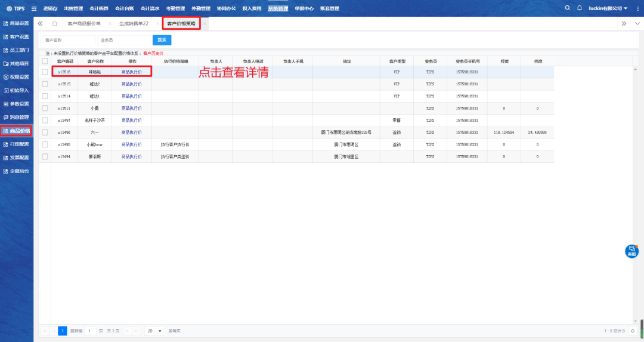Viewport: 644px width, 342px height.
Task: Collapse sidebar with double left arrow icon
Action: pyautogui.click(x=40, y=23)
